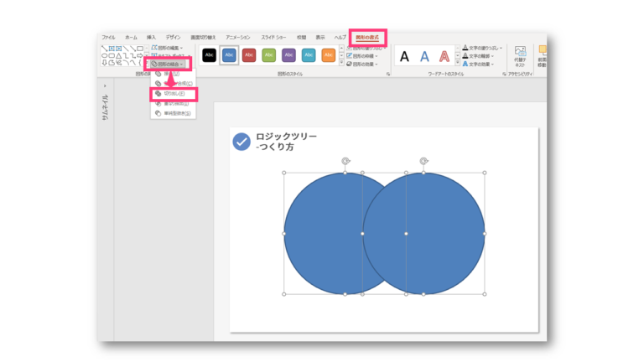
Task: Open the 表示 ribbon tab
Action: (320, 38)
